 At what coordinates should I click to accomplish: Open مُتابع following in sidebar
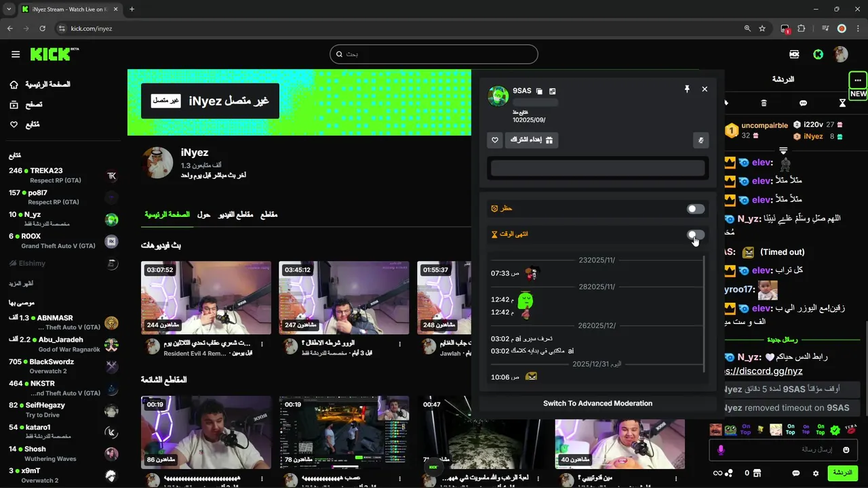24,125
